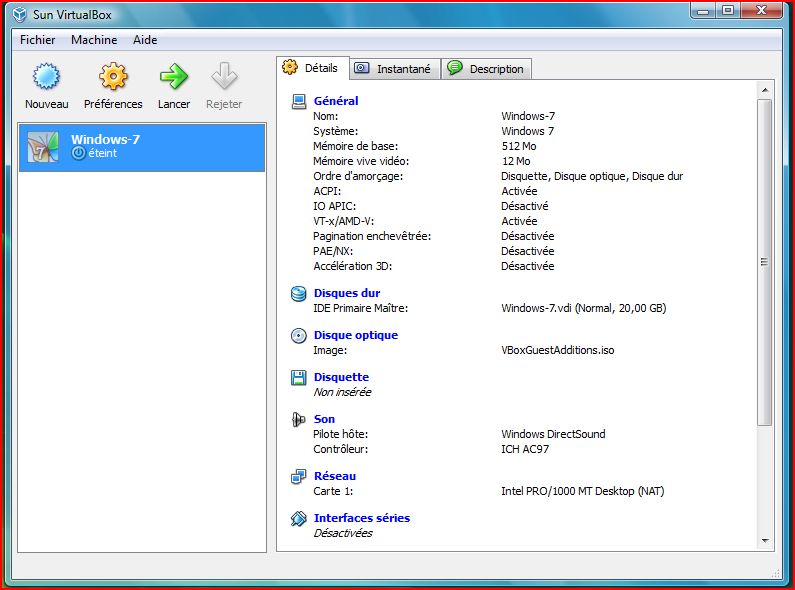Click the details scrollbar up arrow

click(x=765, y=90)
